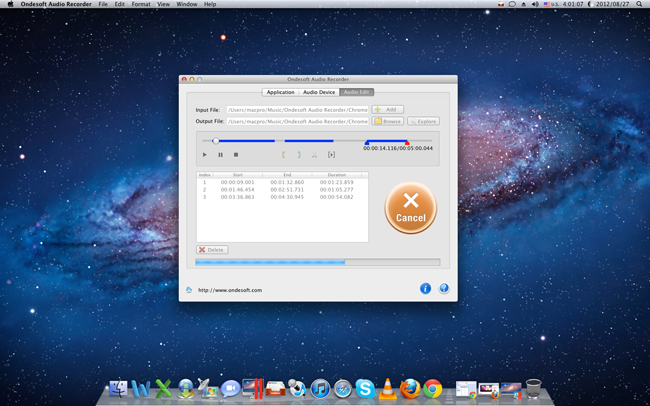Sort by the Start column header
Screen dimensions: 650x406
(238, 175)
